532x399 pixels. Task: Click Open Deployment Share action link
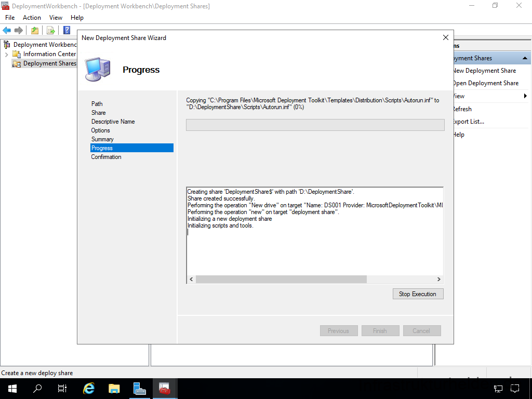tap(486, 83)
